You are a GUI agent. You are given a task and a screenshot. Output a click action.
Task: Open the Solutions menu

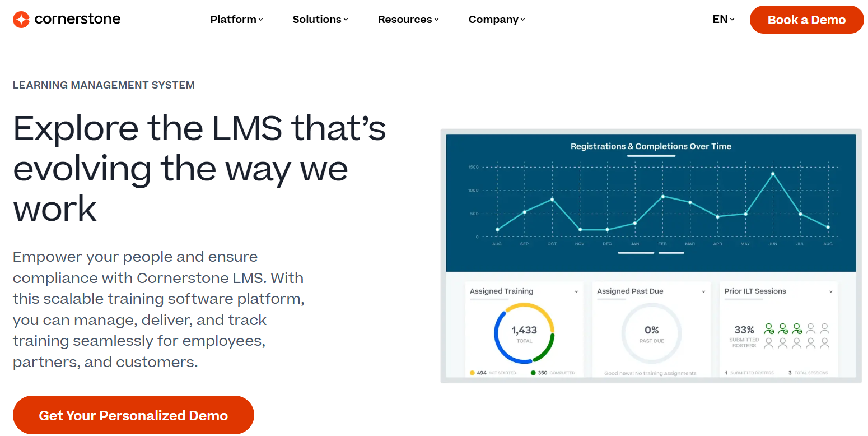pos(320,20)
